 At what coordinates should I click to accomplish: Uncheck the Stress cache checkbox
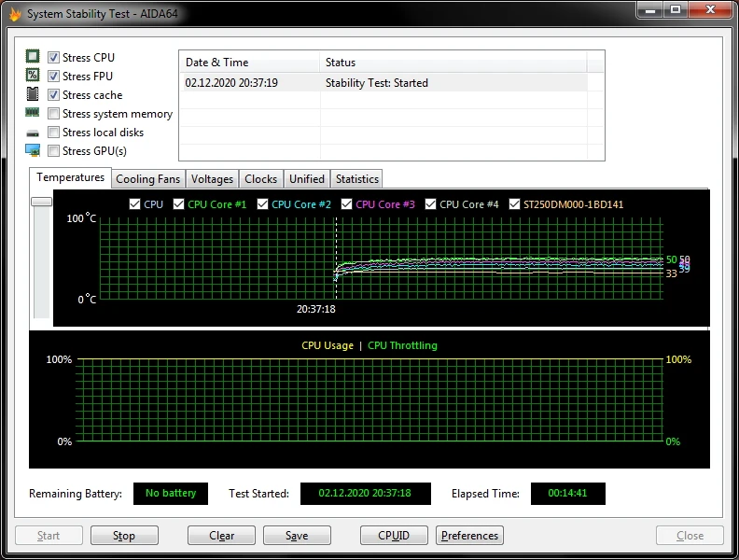pos(54,95)
